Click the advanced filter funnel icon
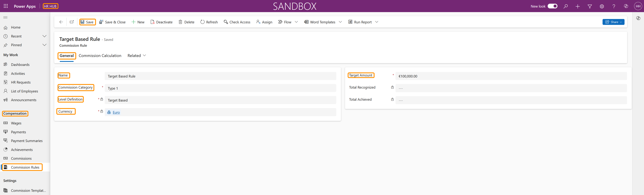 [x=589, y=6]
